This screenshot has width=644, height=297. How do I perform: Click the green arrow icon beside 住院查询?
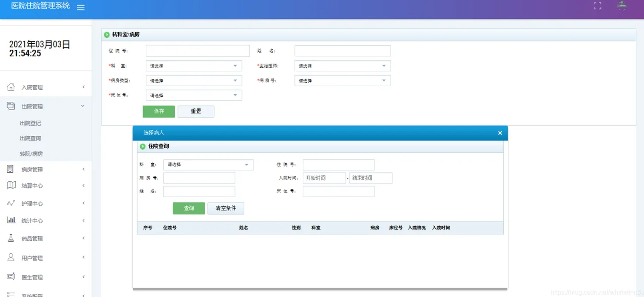point(143,146)
